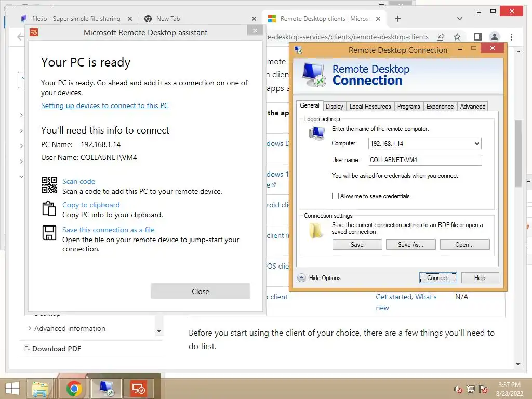
Task: Click the User name input field
Action: click(x=425, y=160)
